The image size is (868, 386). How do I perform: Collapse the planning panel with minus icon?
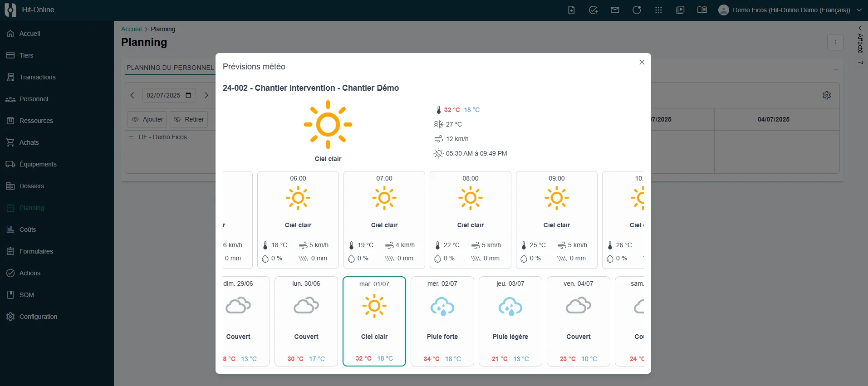pos(836,70)
